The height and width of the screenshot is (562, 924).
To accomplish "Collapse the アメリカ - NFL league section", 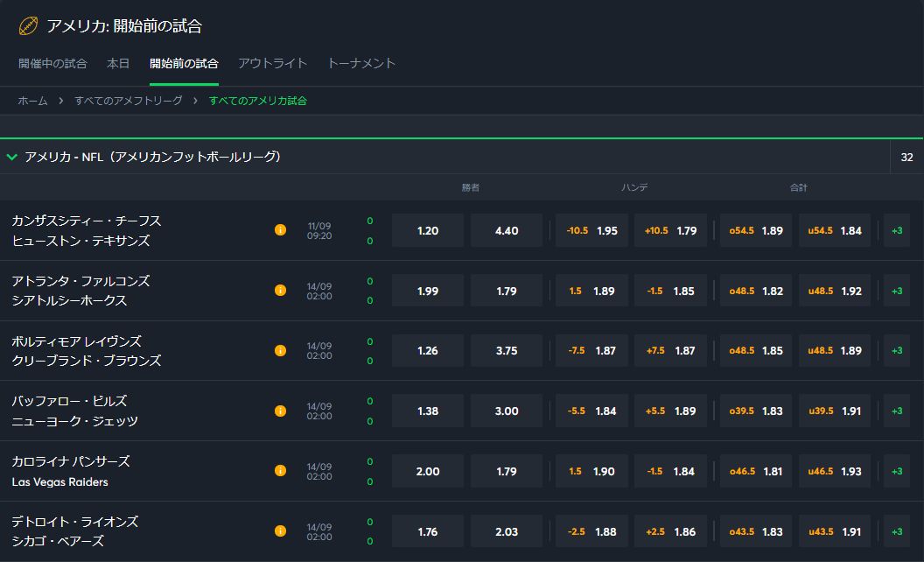I will click(12, 158).
